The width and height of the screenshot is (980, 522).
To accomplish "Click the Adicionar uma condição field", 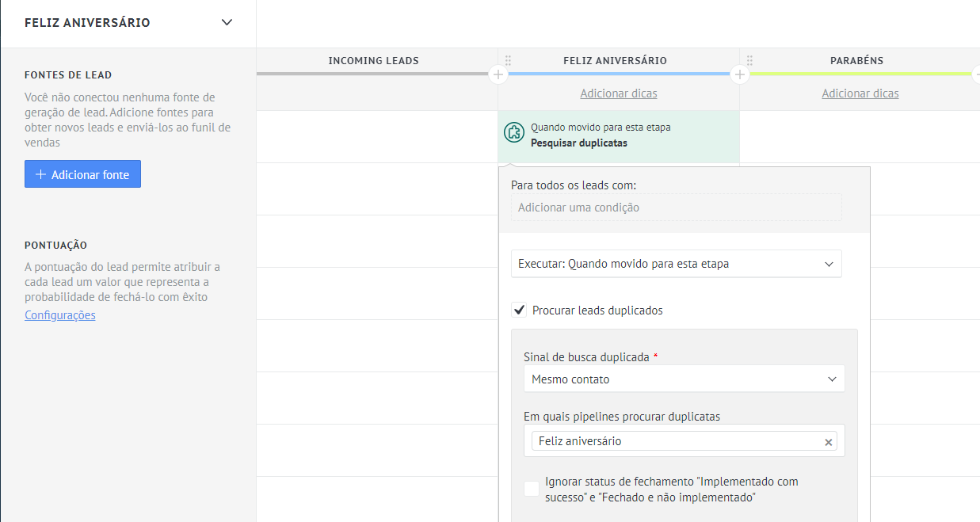I will (676, 208).
